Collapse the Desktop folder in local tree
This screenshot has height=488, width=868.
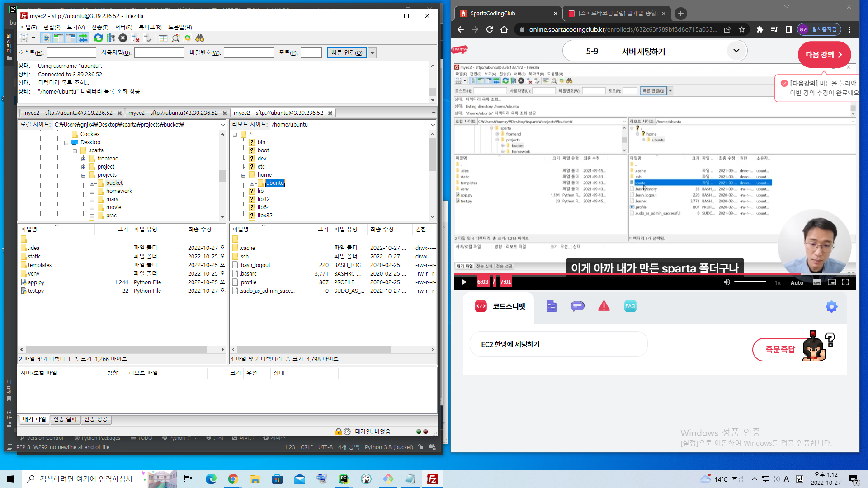click(x=66, y=143)
